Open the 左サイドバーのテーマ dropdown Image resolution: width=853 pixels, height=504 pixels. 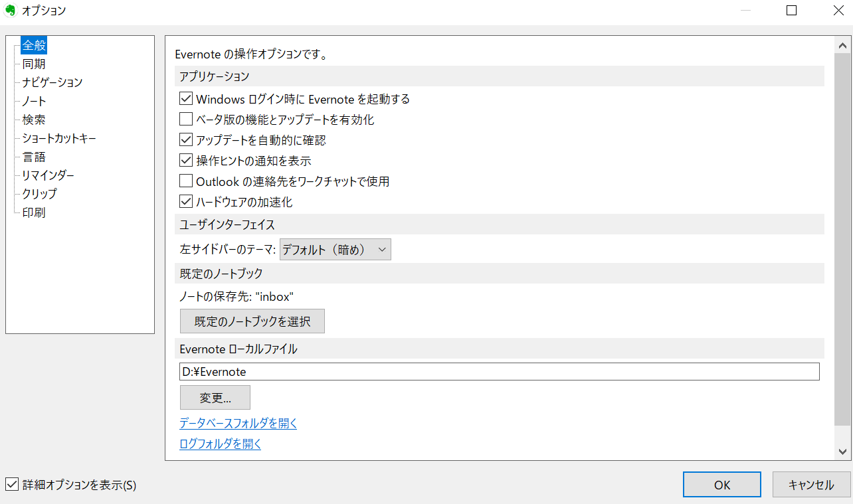click(x=335, y=250)
